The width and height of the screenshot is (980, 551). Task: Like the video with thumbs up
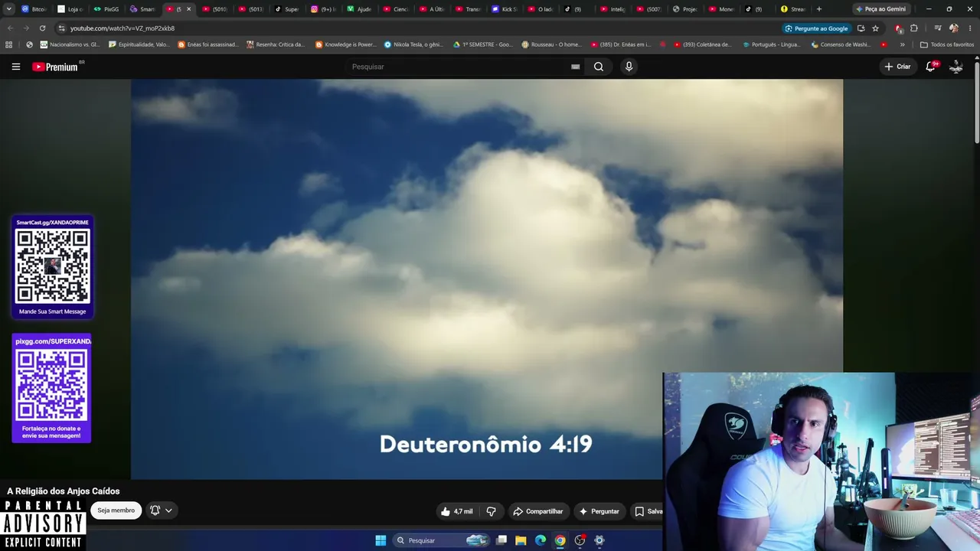457,511
